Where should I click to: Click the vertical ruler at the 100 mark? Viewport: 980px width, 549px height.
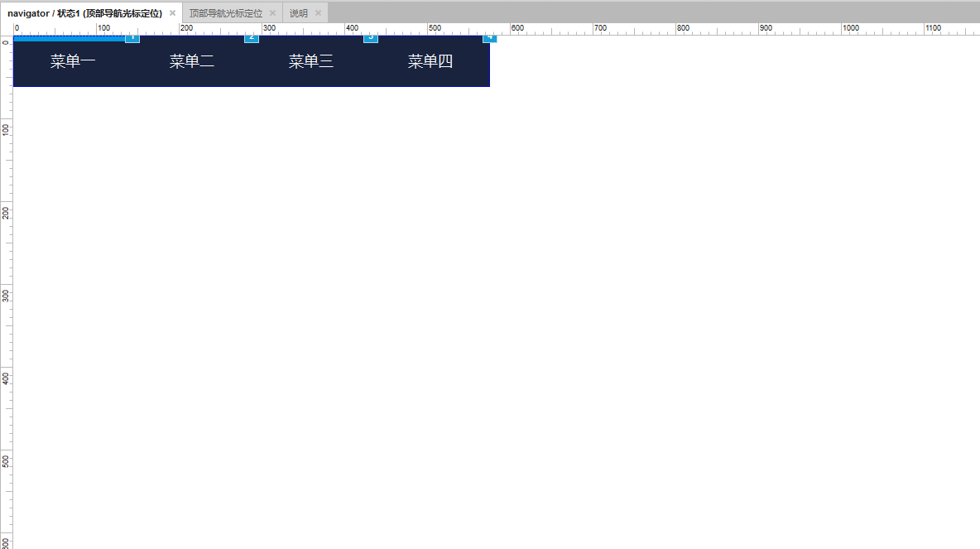click(x=7, y=118)
